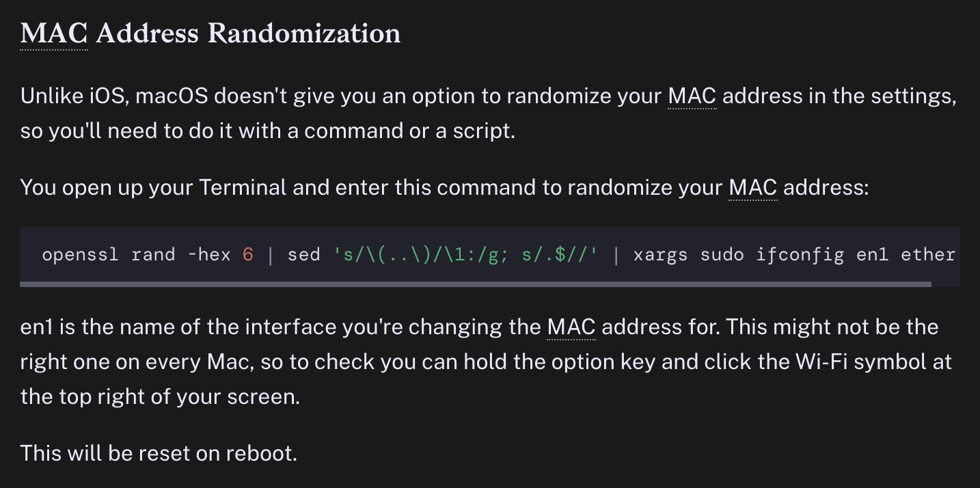Click "This will be reset on reboot." text

[x=159, y=452]
